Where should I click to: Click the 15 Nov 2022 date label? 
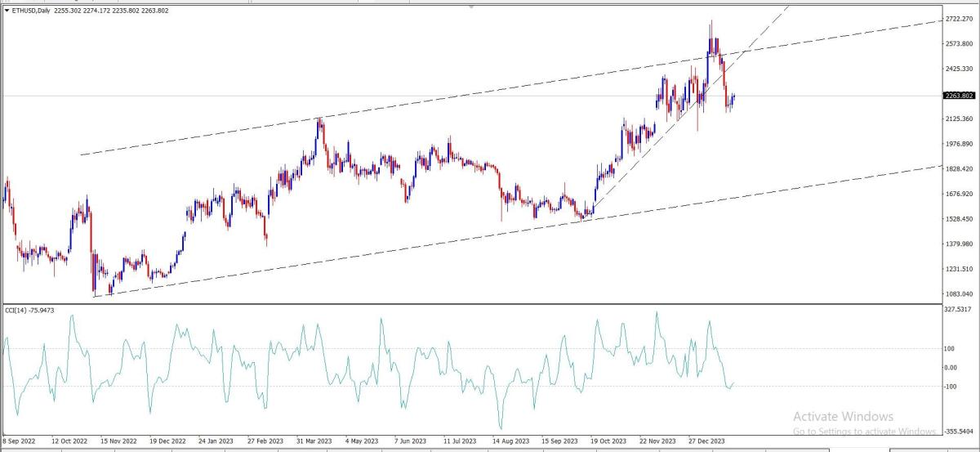pos(119,441)
